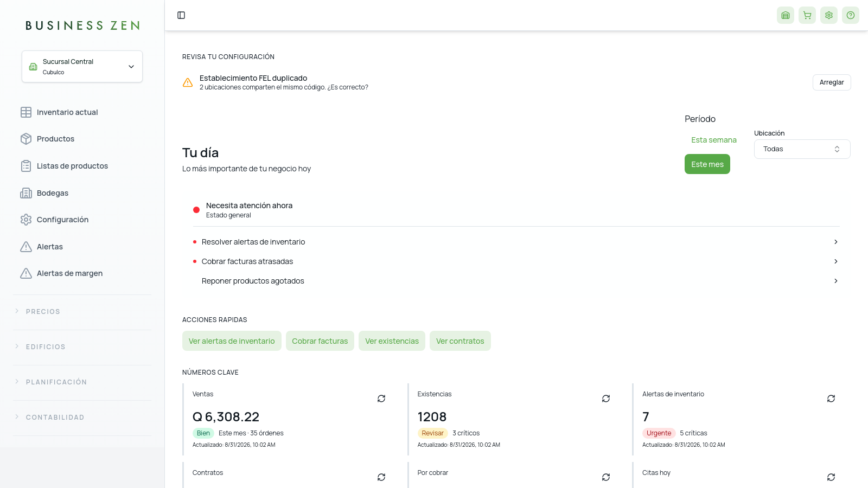Click the Q 6,308.22 sales value
The image size is (868, 488).
tap(226, 417)
